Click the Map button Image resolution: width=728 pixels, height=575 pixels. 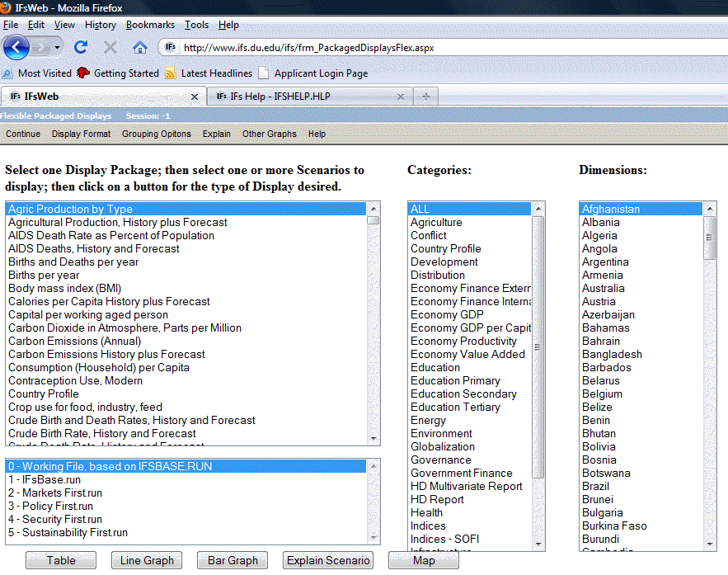point(424,560)
